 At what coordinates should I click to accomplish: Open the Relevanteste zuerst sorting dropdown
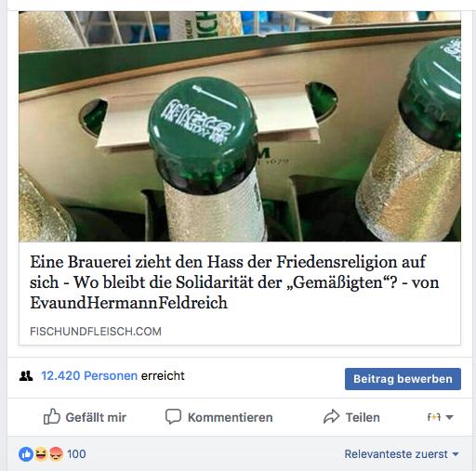pyautogui.click(x=402, y=454)
